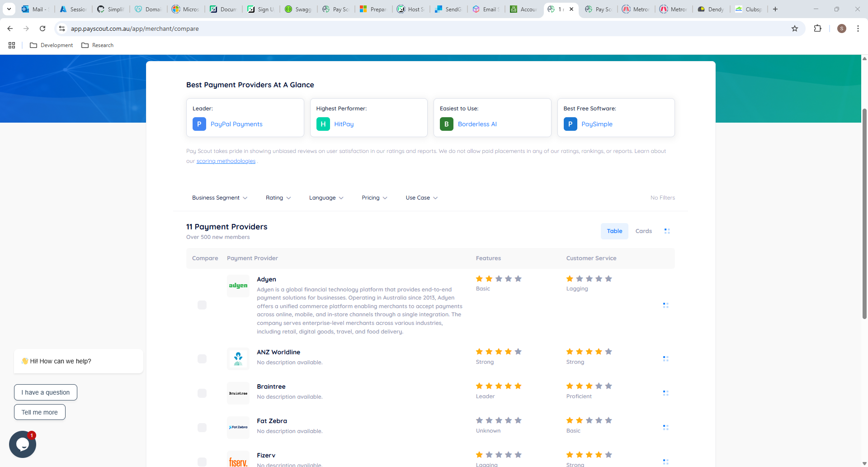Click the ANZ Worldline logo thumbnail
This screenshot has height=467, width=868.
coord(238,359)
